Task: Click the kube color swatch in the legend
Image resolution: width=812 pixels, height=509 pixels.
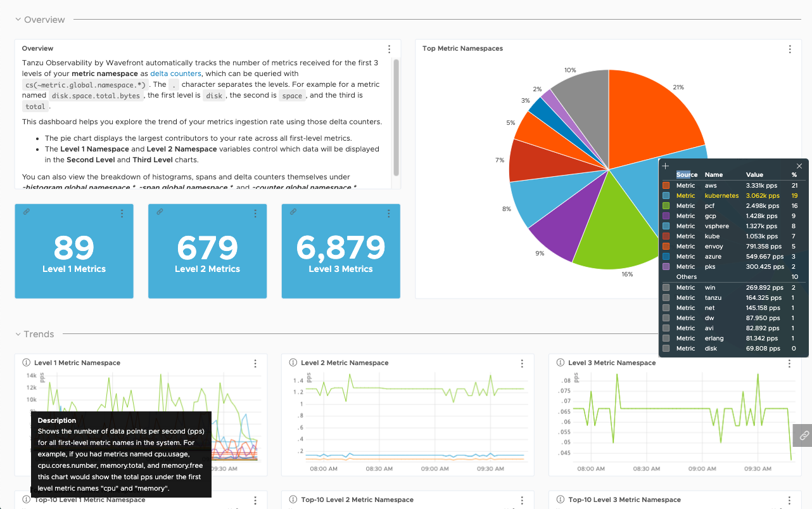Action: pos(666,236)
